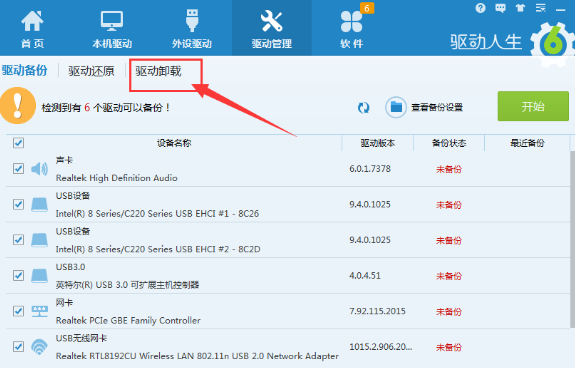The image size is (575, 368).
Task: Open the main menu dropdown icon
Action: (541, 8)
